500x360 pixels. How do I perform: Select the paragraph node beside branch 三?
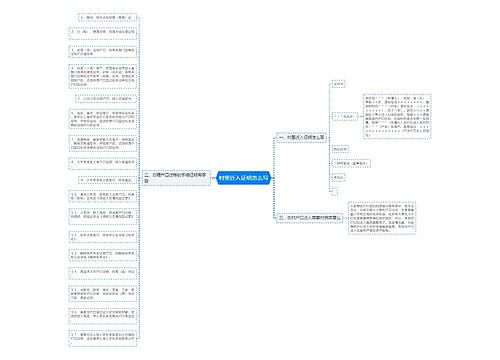pos(382,218)
